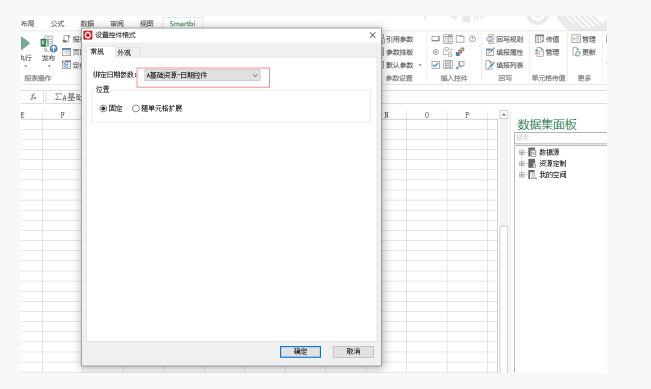Open 填报属性 fill-in properties
The width and height of the screenshot is (651, 389).
coord(505,52)
